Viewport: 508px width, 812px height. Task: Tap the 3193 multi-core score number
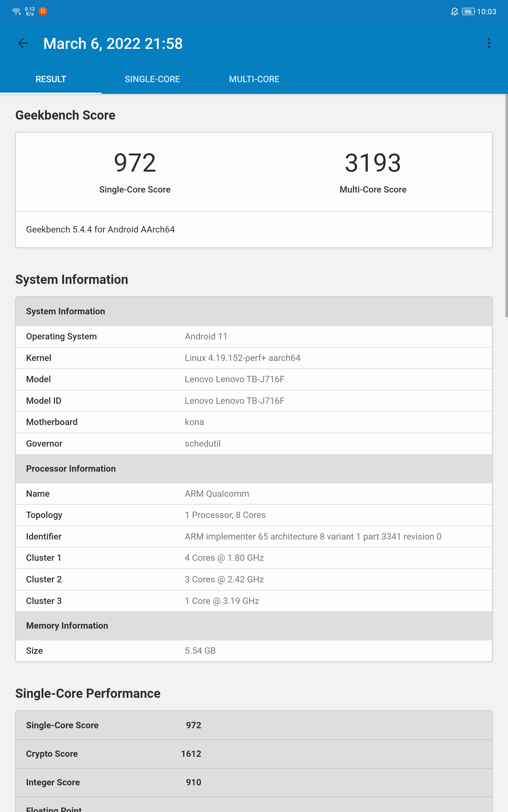coord(373,163)
